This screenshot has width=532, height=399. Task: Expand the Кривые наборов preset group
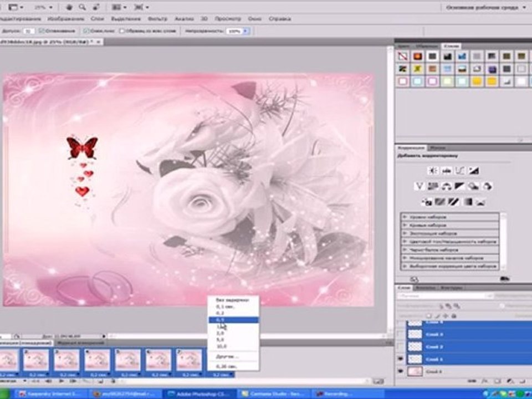click(x=404, y=225)
